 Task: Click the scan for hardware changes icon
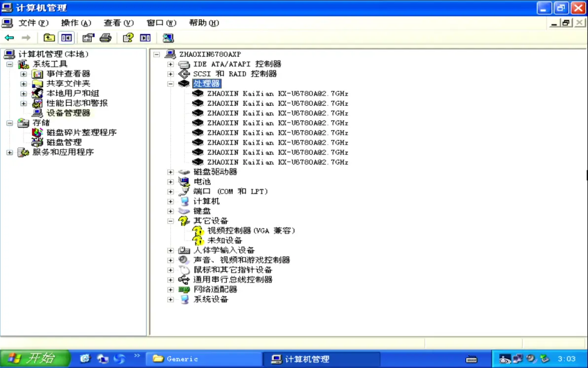tap(168, 38)
